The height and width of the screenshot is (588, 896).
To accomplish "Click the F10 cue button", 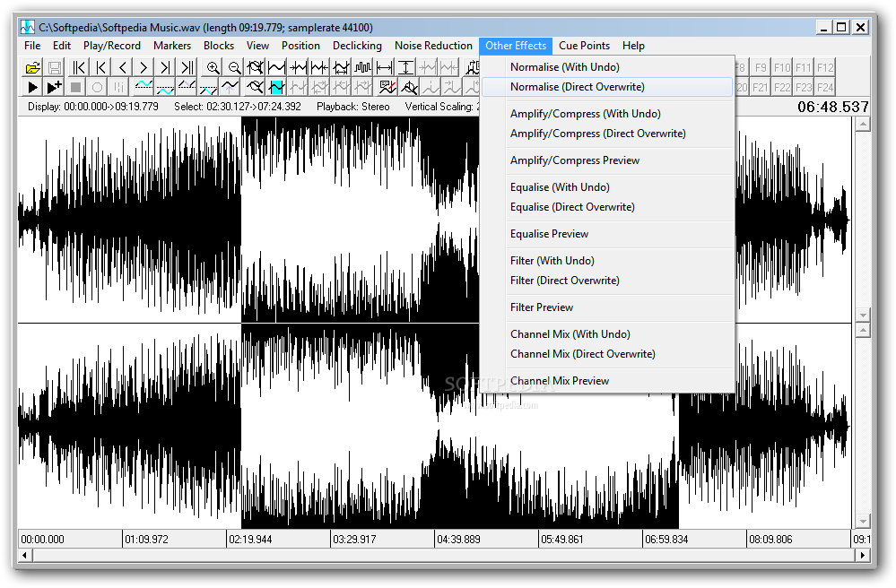I will (x=782, y=68).
